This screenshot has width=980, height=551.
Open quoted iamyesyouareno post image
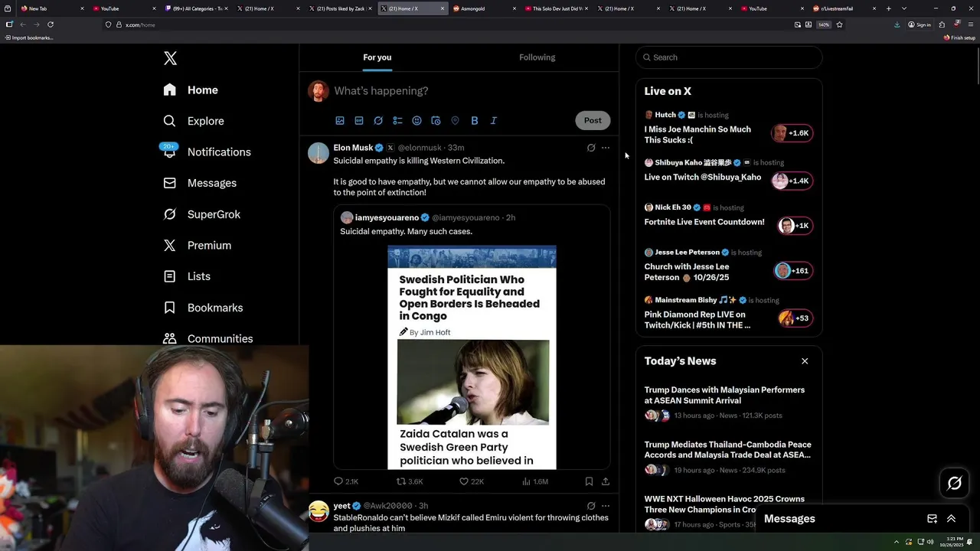coord(472,357)
